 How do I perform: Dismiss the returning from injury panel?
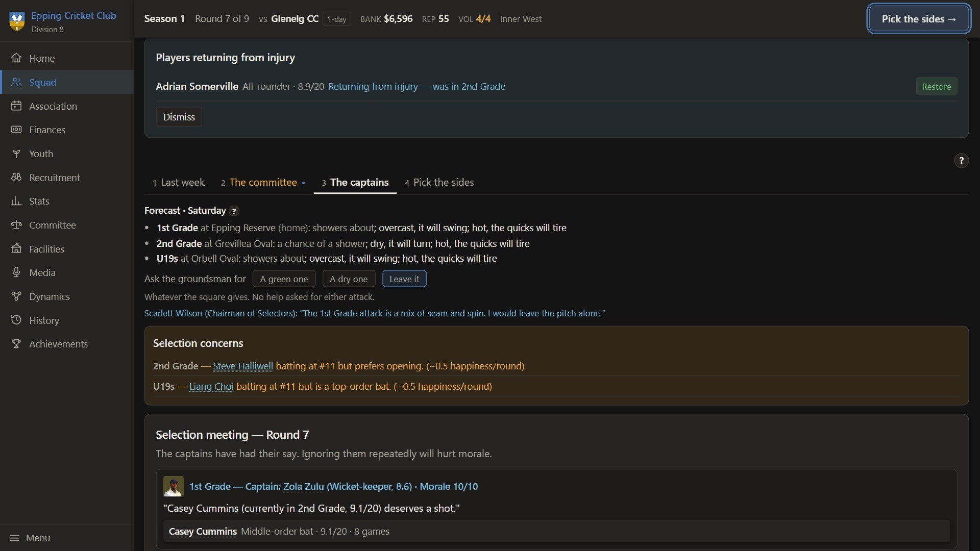(x=179, y=117)
